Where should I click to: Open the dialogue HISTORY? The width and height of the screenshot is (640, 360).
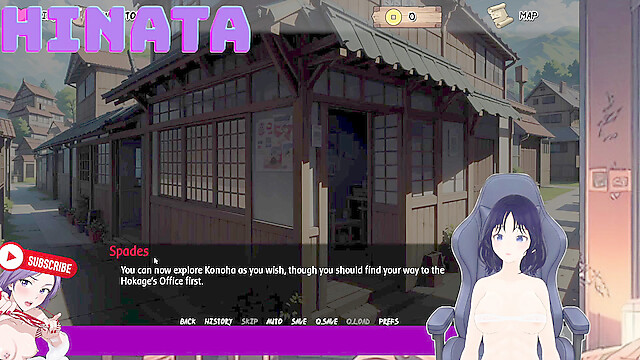coord(218,322)
